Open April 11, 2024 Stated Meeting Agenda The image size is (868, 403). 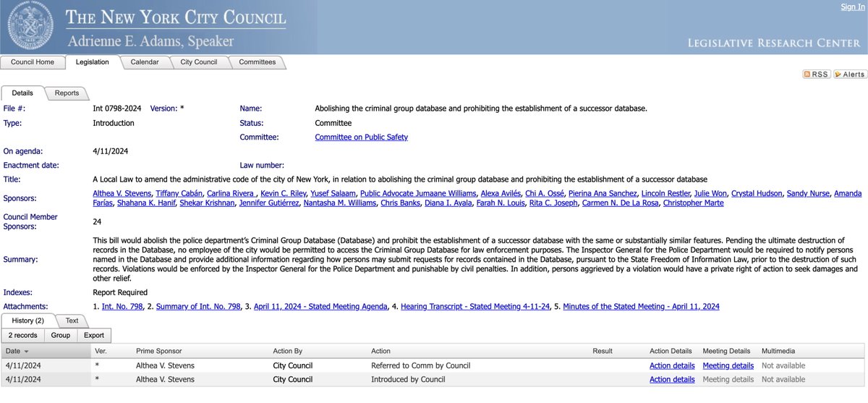322,307
